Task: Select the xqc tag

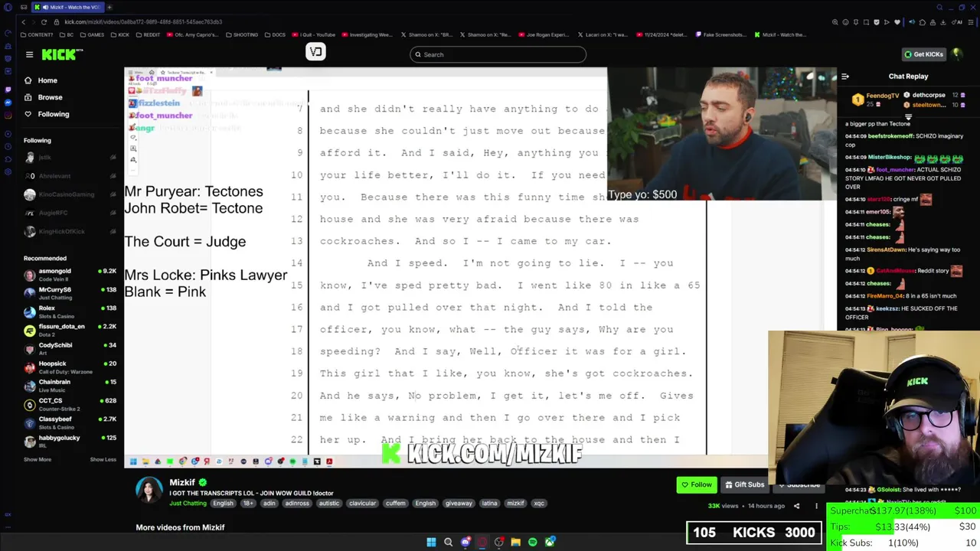Action: (x=539, y=504)
